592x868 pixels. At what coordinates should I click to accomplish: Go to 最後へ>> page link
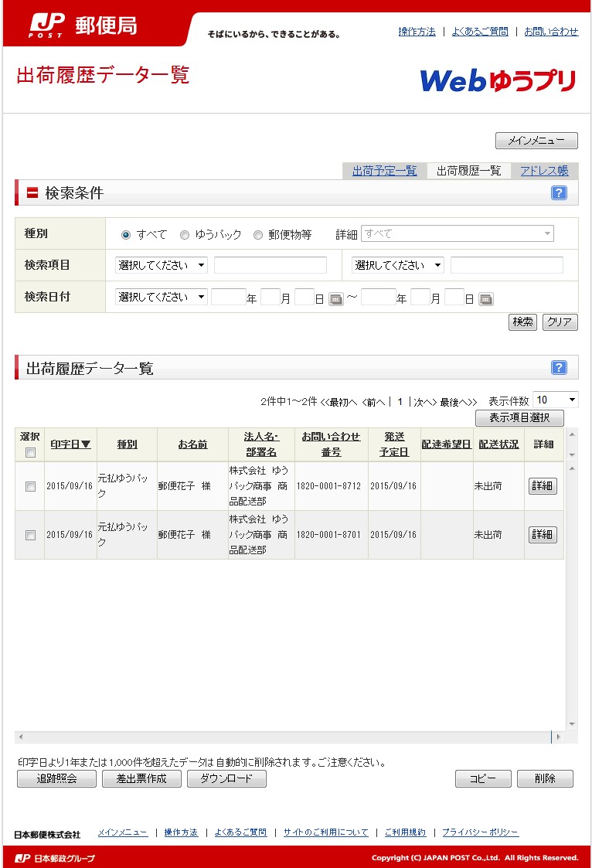[458, 402]
